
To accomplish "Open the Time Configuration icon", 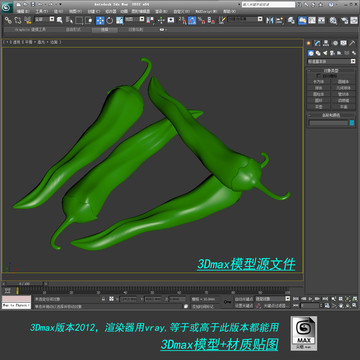I will [326, 305].
